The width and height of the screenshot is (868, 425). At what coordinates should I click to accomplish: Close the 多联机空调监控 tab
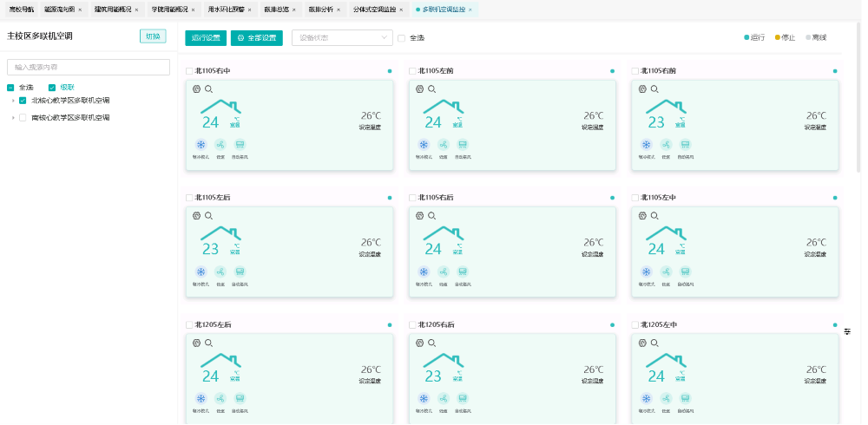pos(470,10)
